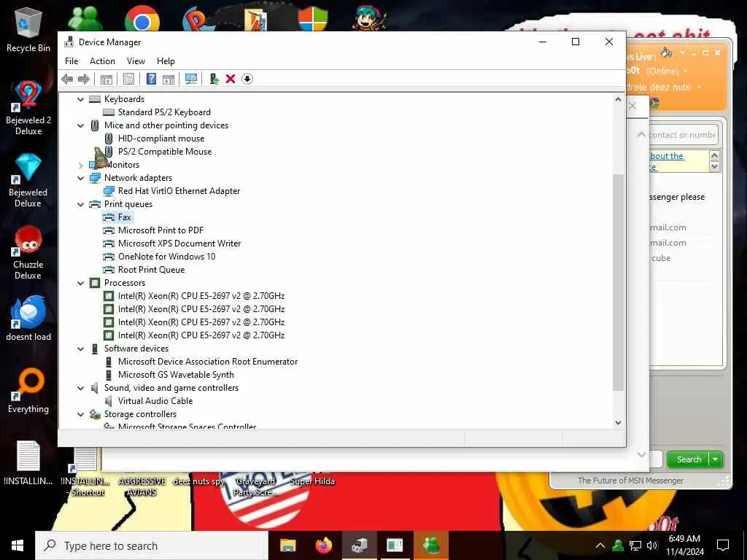
Task: Open Recycle Bin desktop icon
Action: pyautogui.click(x=28, y=30)
